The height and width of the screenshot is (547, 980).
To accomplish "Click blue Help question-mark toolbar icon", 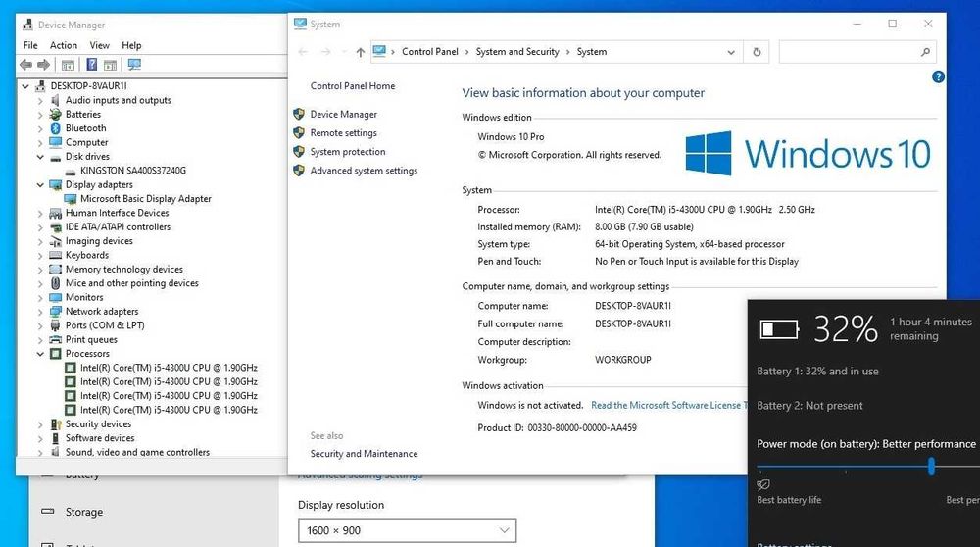I will [92, 65].
